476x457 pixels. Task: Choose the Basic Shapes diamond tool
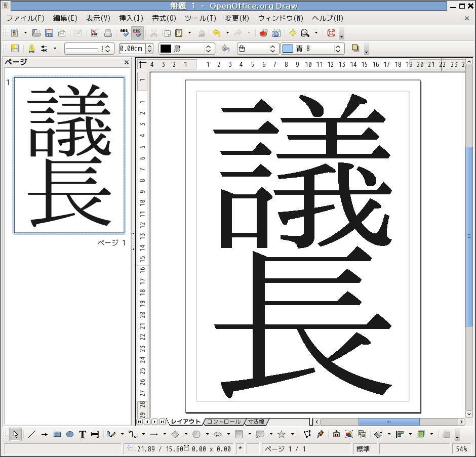[175, 434]
